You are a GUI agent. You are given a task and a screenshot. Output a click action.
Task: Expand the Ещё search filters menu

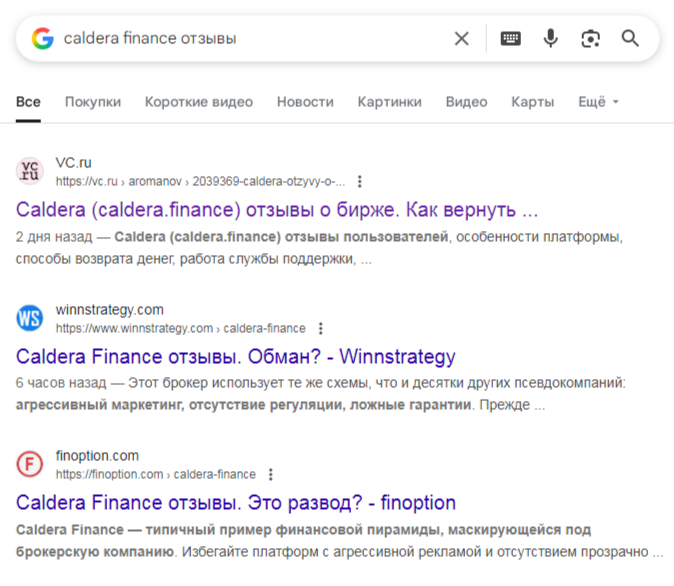[x=599, y=102]
